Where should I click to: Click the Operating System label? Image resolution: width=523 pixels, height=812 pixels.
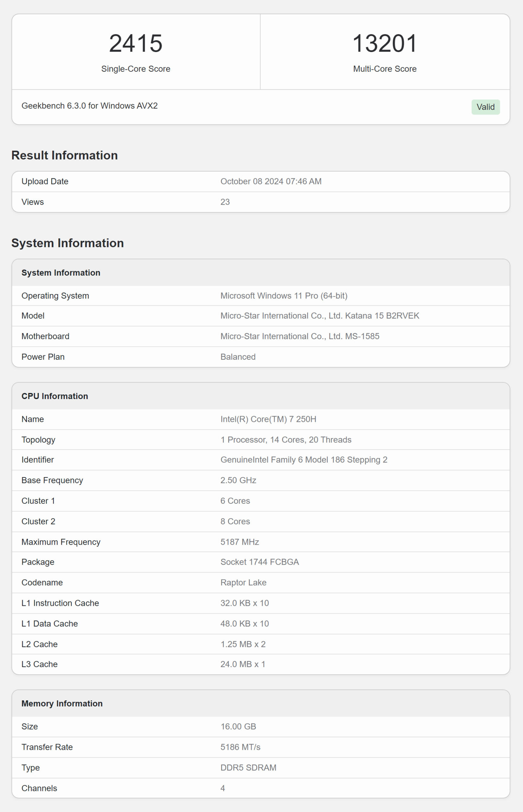(55, 296)
